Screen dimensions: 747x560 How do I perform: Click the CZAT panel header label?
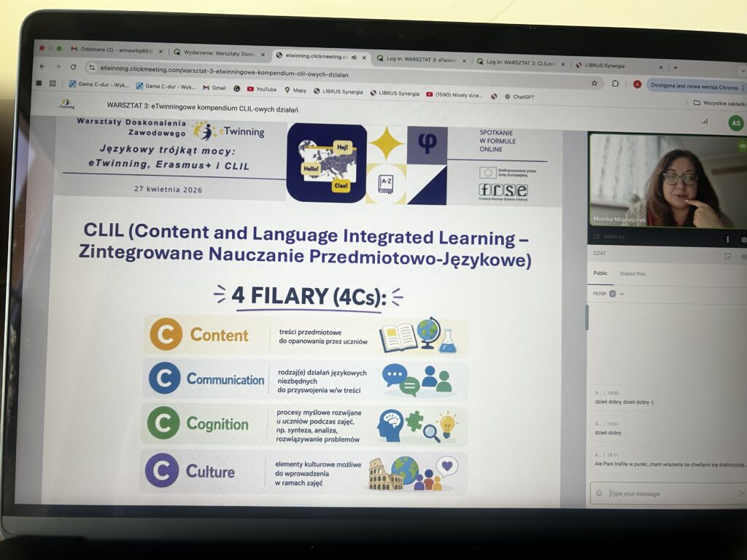600,253
